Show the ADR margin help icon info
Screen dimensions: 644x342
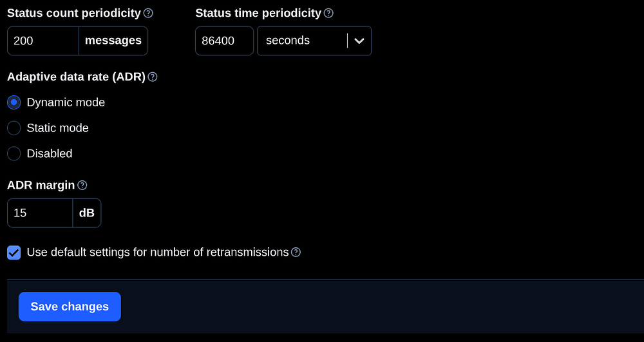pyautogui.click(x=82, y=185)
